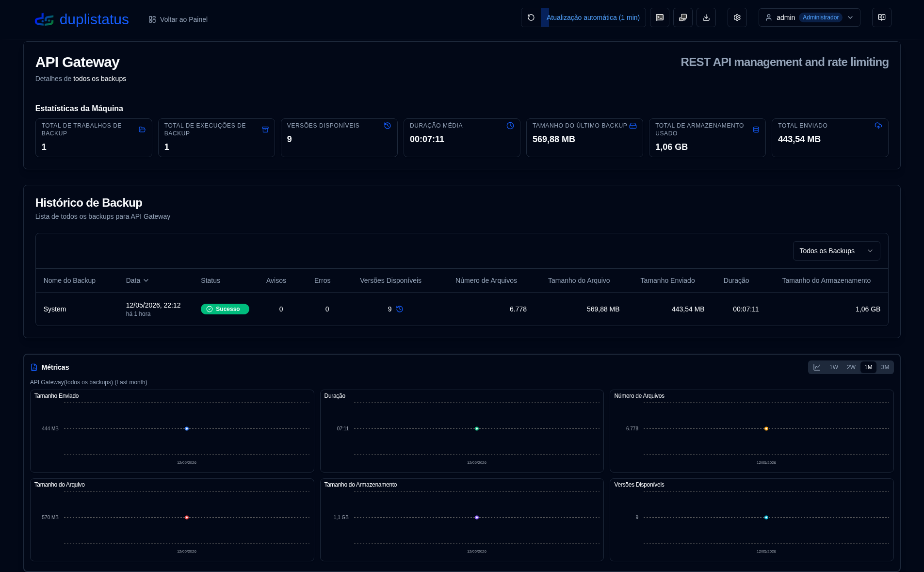This screenshot has height=572, width=924.
Task: Switch to the 1M metrics tab
Action: 868,367
